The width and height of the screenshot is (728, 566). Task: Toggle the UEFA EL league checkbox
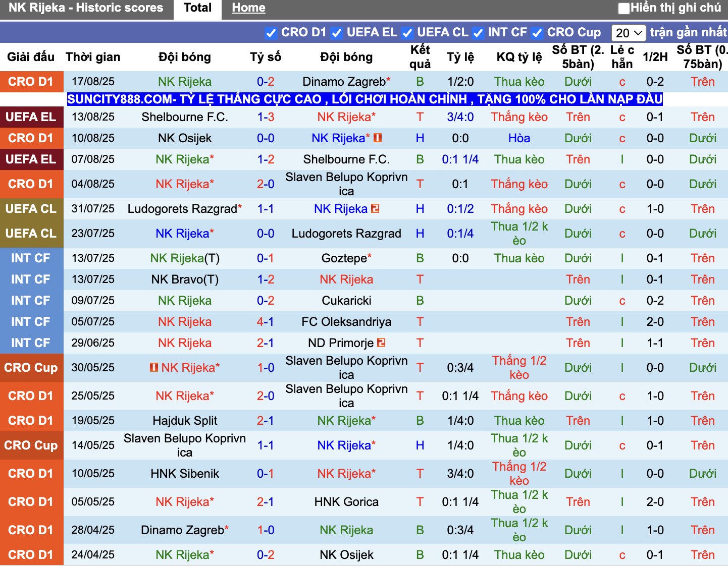pyautogui.click(x=337, y=33)
